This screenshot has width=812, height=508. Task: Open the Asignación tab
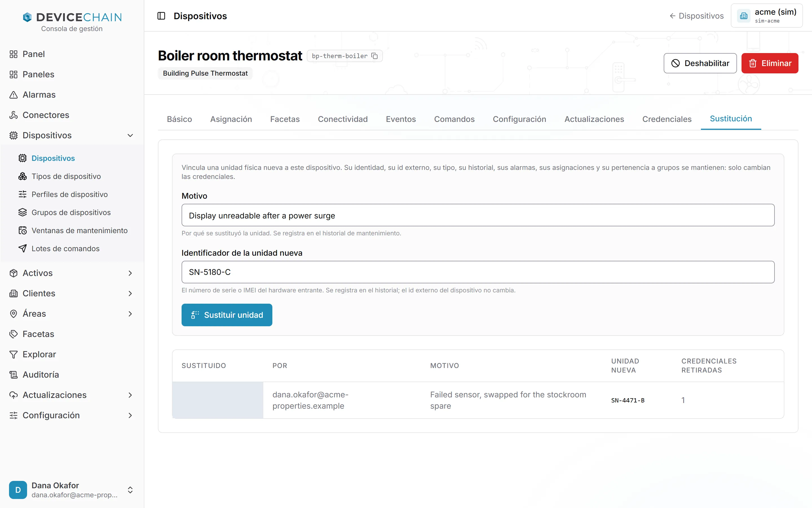click(x=231, y=119)
